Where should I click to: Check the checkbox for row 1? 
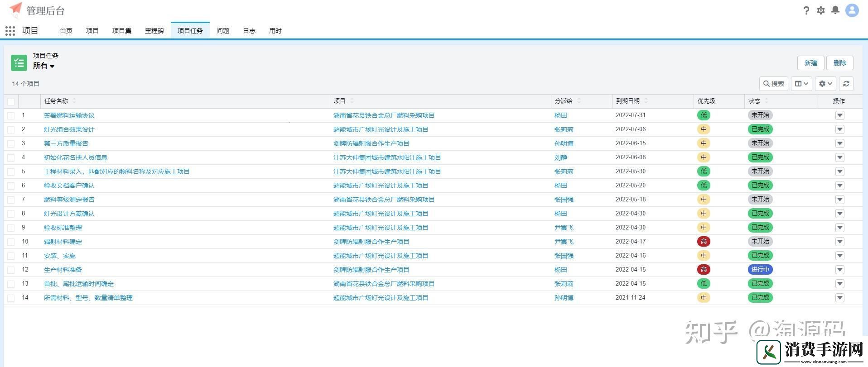(x=11, y=116)
